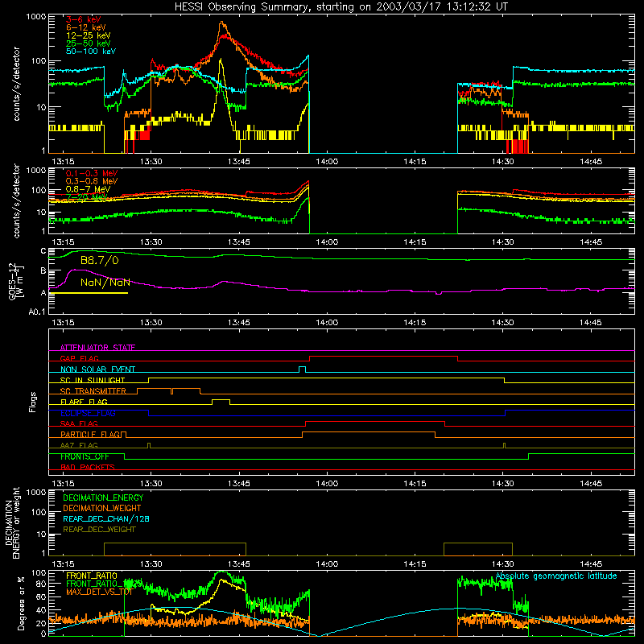The image size is (644, 644).
Task: Click the green 7-20 MeV legend entry
Action: pyautogui.click(x=87, y=197)
